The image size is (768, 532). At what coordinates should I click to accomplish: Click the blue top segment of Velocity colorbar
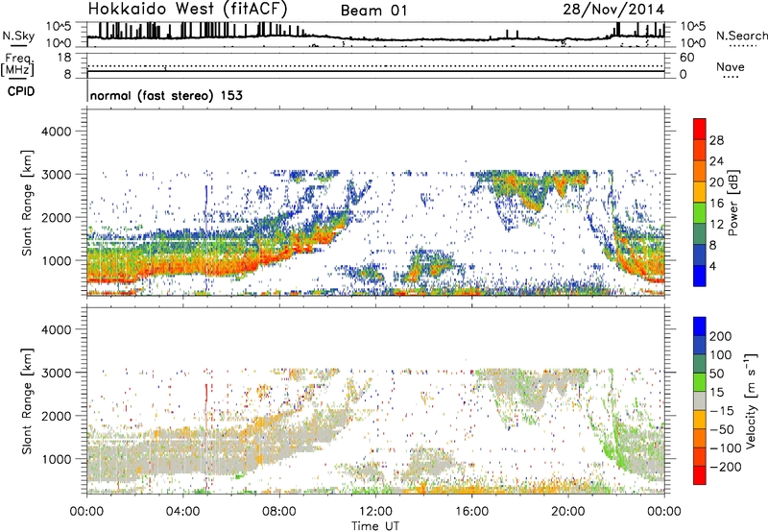coord(700,326)
